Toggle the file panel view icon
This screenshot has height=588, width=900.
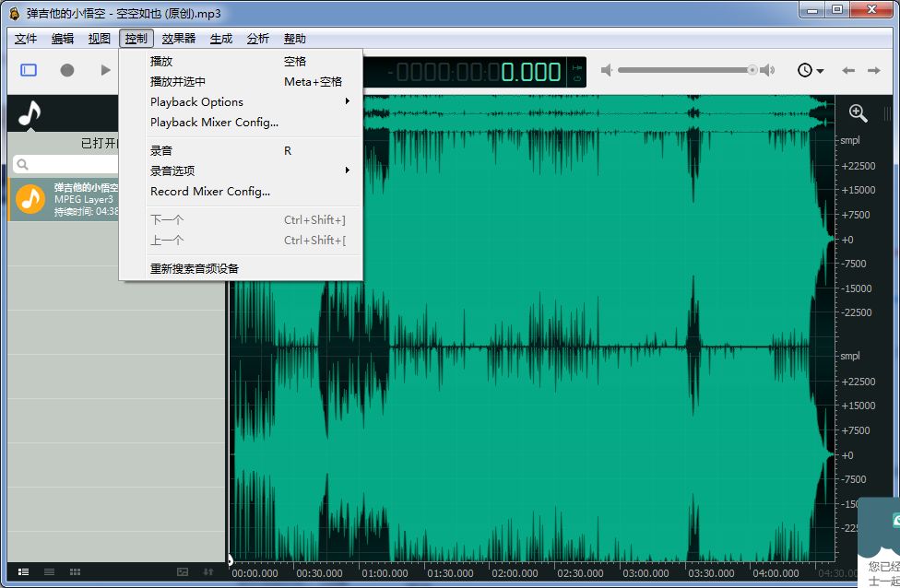29,70
